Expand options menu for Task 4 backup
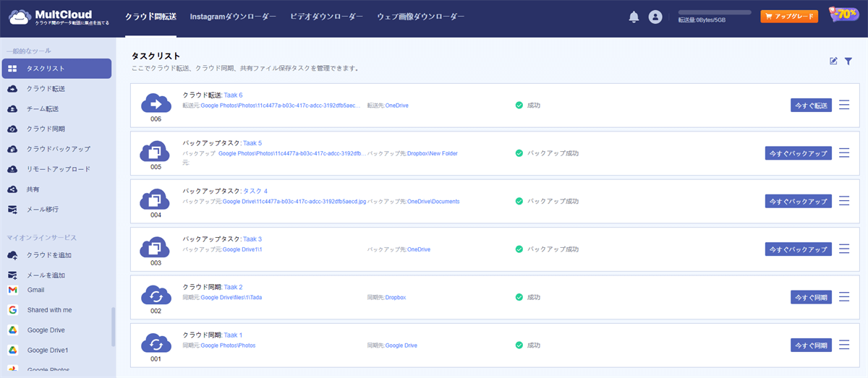Image resolution: width=868 pixels, height=378 pixels. coord(844,201)
